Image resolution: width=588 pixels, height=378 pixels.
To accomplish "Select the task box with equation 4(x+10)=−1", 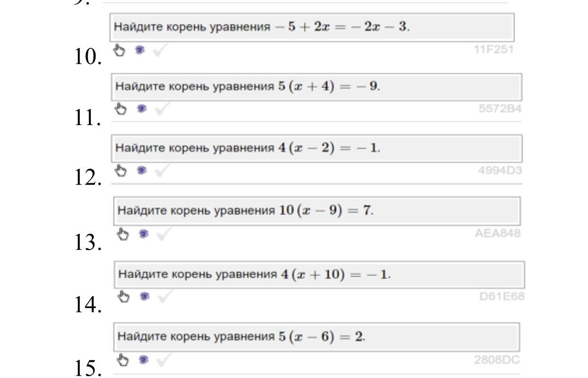I will (319, 274).
